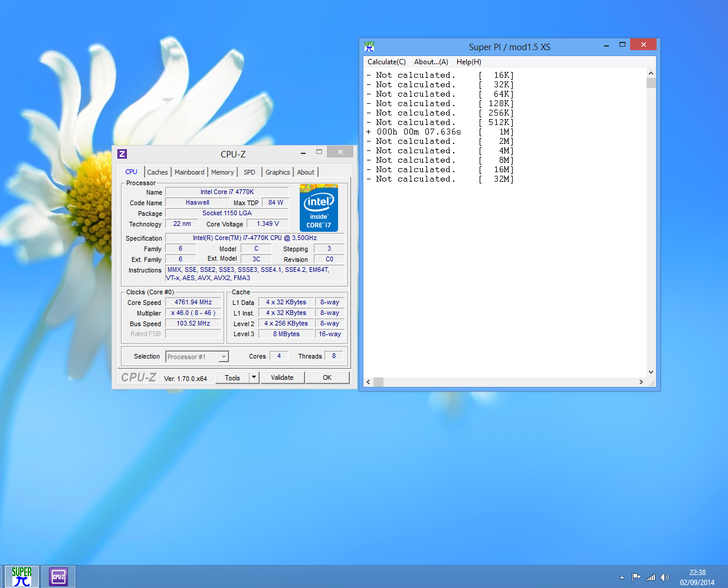Click the Not calculated 512K line

(x=440, y=123)
